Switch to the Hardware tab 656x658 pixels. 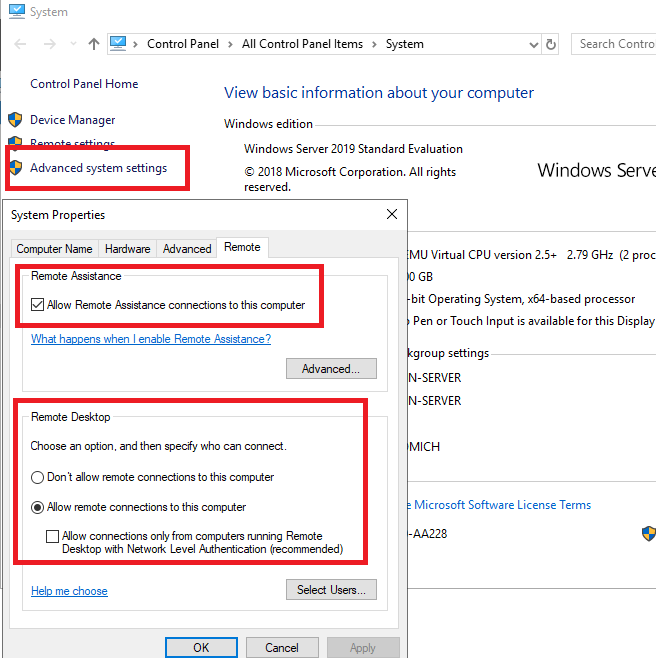pos(128,249)
